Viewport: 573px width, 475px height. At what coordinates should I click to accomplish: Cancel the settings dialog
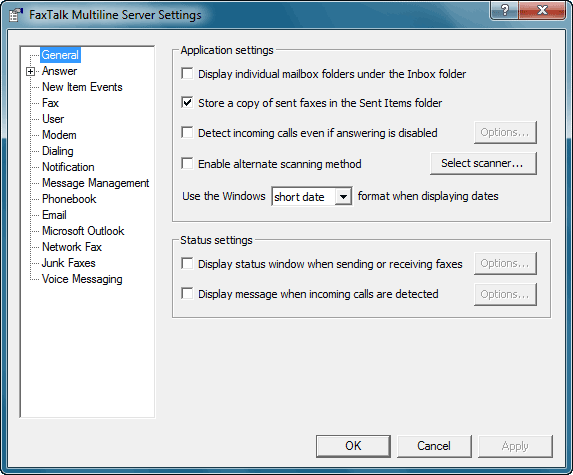tap(434, 446)
